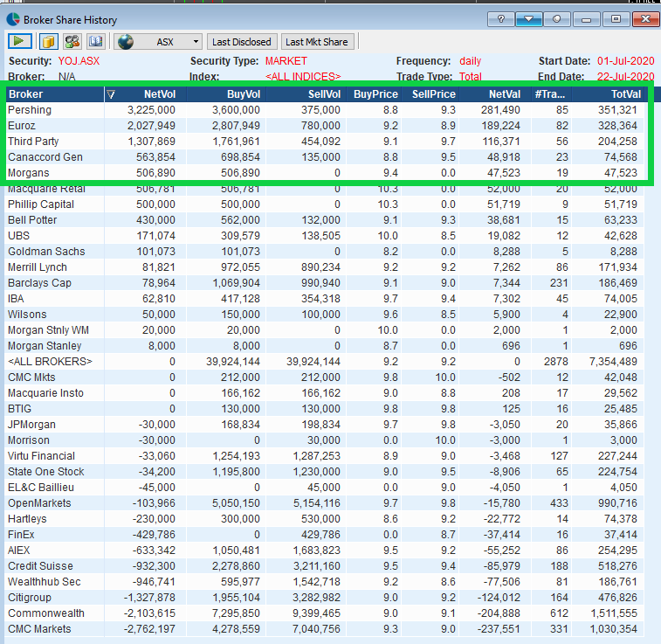Click the 01-Jul-2020 start date

(x=625, y=61)
